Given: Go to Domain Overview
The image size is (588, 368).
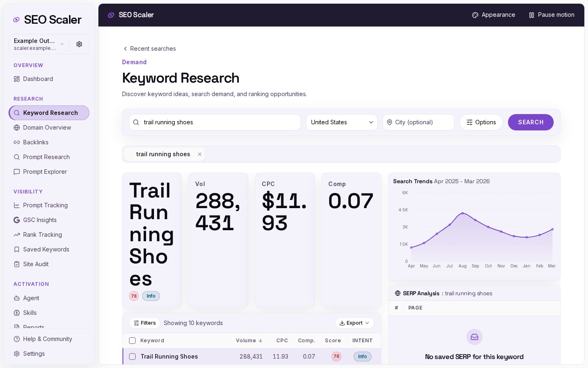Looking at the screenshot, I should click(x=49, y=128).
